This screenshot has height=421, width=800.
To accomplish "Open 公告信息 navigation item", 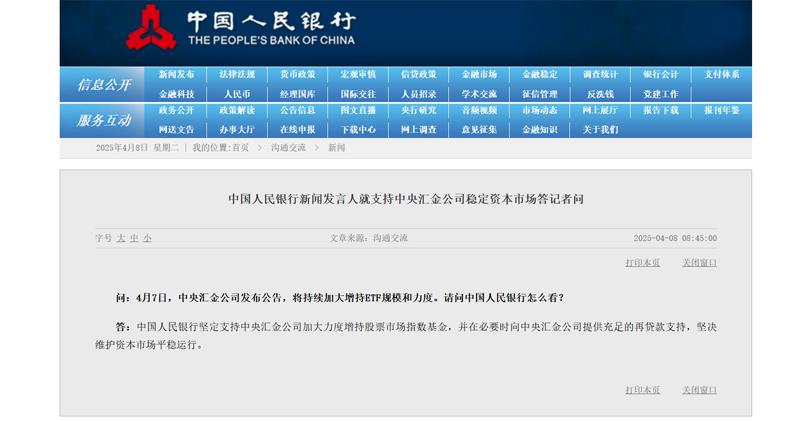I will point(297,110).
